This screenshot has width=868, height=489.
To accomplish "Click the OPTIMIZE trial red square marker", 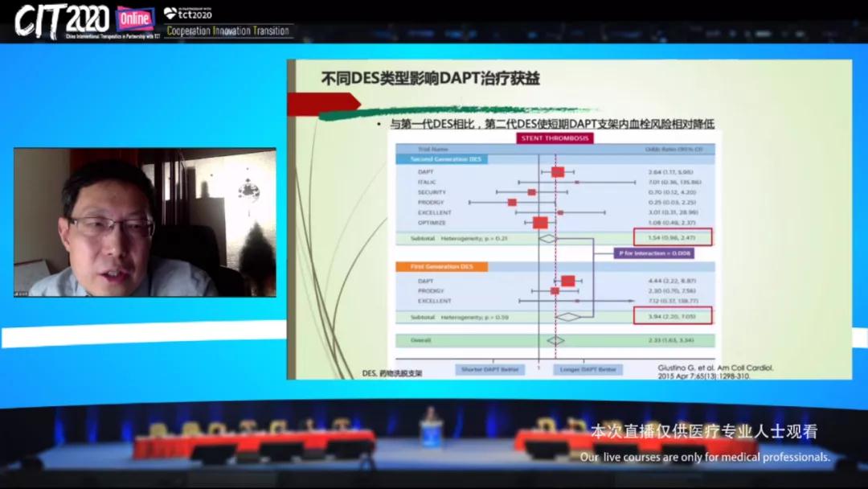I will click(540, 223).
